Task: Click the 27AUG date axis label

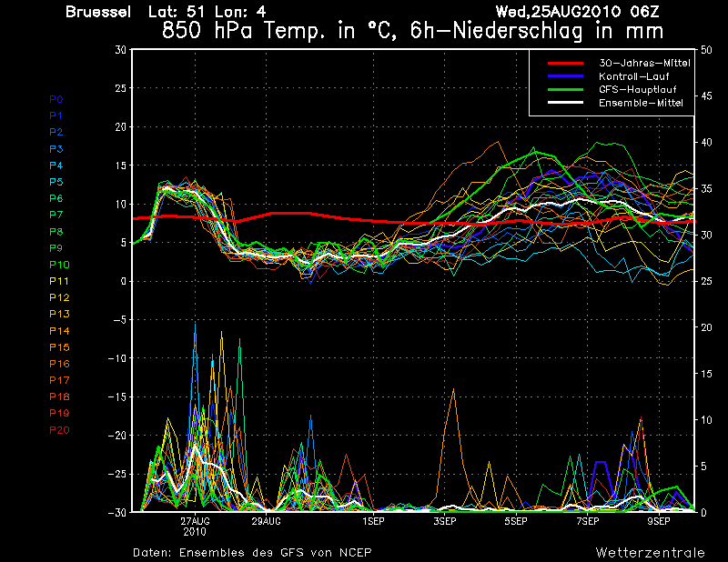Action: click(x=195, y=521)
